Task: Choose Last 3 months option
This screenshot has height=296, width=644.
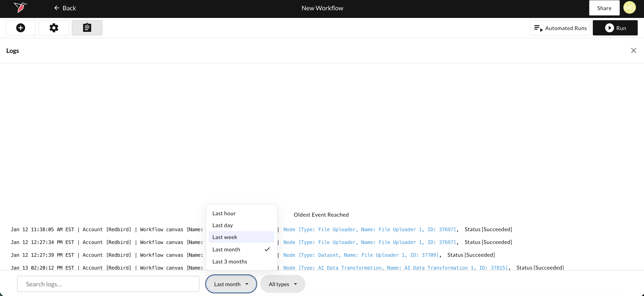Action: point(229,261)
